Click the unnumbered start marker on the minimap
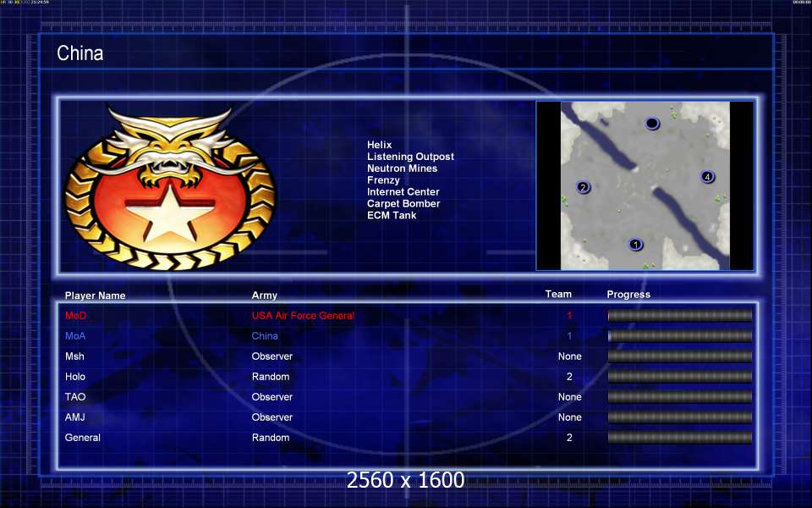The width and height of the screenshot is (812, 508). [652, 124]
